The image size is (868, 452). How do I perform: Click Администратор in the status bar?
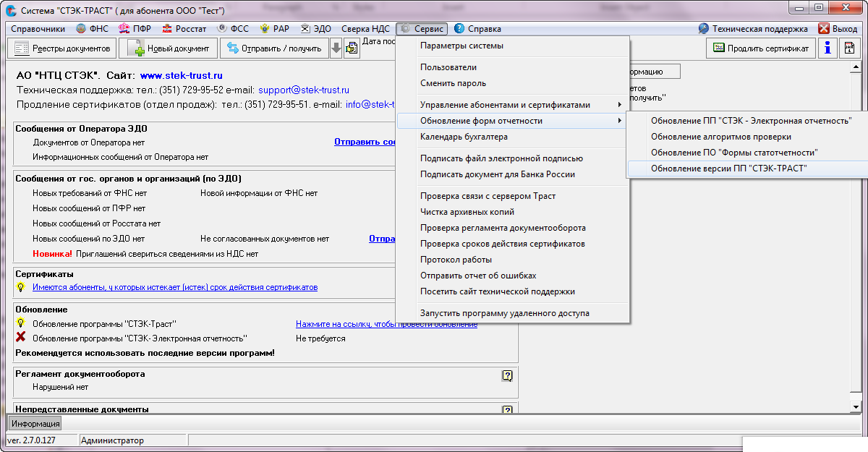tap(113, 440)
